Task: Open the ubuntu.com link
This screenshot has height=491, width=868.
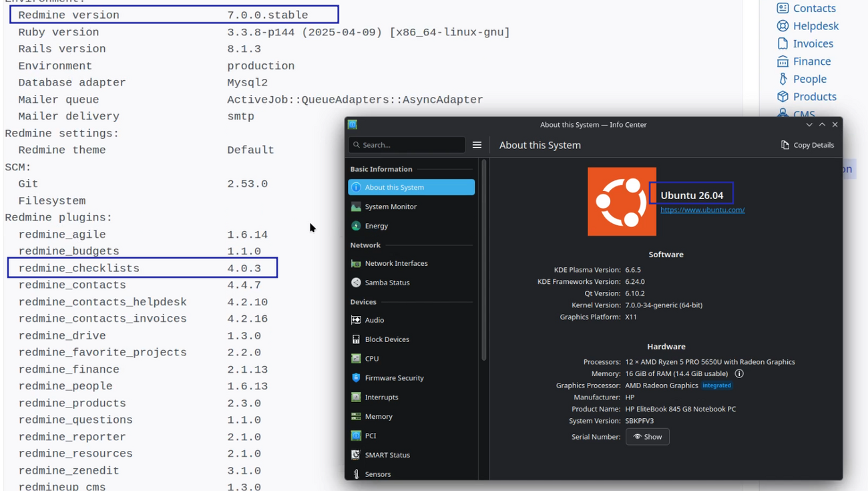Action: (702, 210)
